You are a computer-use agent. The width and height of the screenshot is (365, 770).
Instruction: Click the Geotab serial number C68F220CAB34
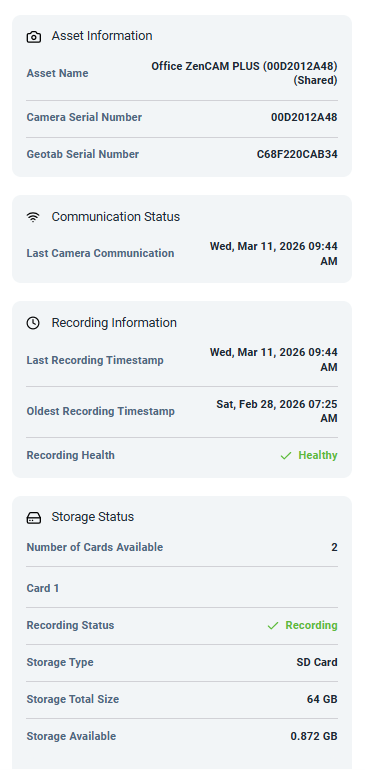pyautogui.click(x=297, y=154)
